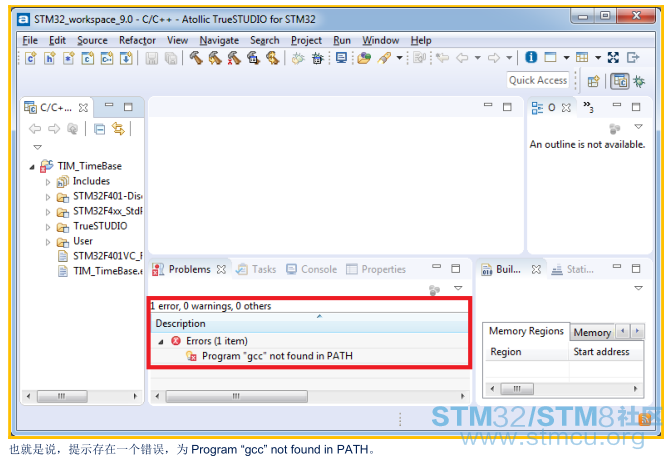
Task: Open the Problems view menu triangle
Action: 458,288
